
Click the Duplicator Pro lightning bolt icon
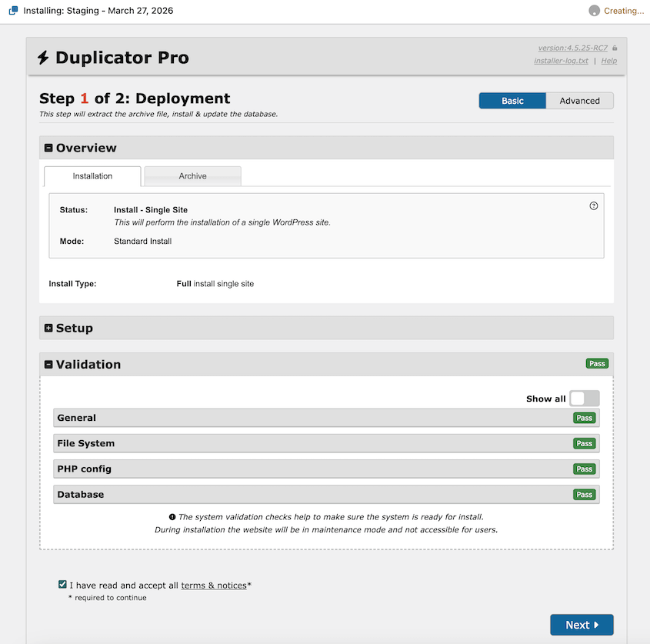tap(43, 58)
